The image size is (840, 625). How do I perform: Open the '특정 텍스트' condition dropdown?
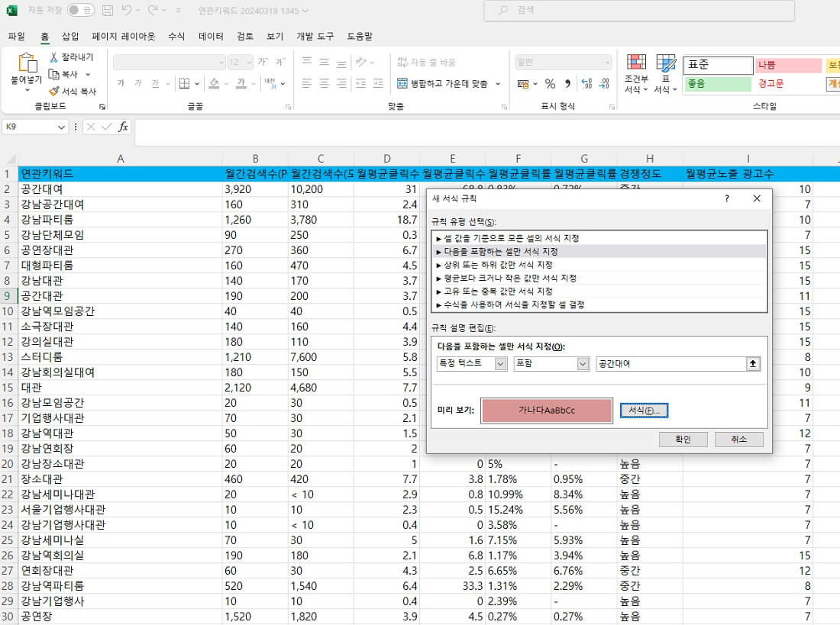(x=500, y=364)
